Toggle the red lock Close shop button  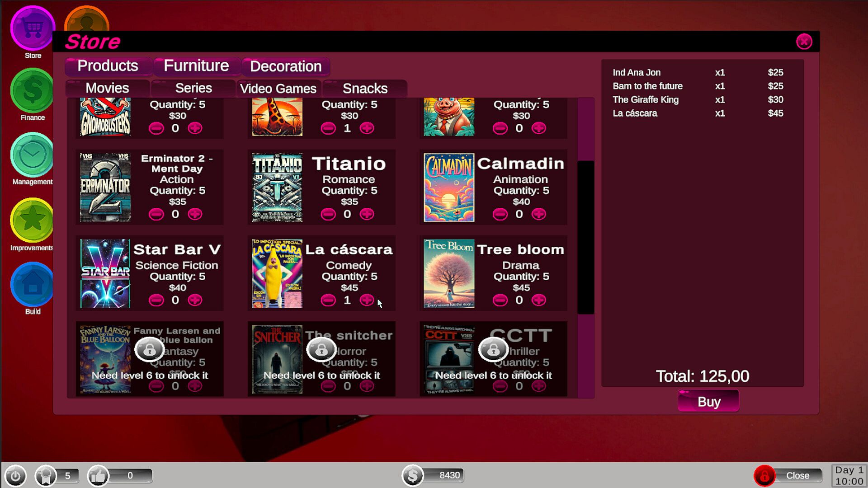coord(764,476)
